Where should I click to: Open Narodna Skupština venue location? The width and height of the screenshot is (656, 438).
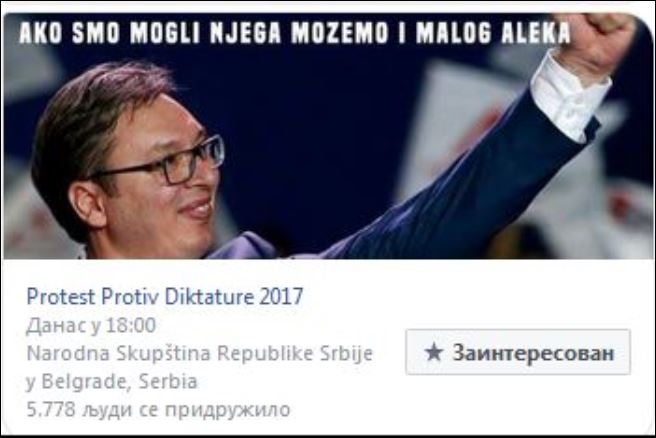coord(200,353)
